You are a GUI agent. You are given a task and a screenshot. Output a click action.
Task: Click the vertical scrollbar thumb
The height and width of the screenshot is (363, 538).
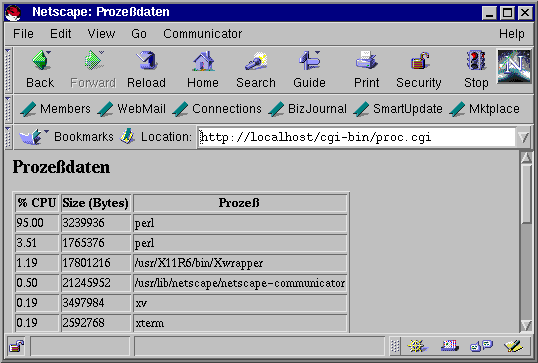(526, 194)
